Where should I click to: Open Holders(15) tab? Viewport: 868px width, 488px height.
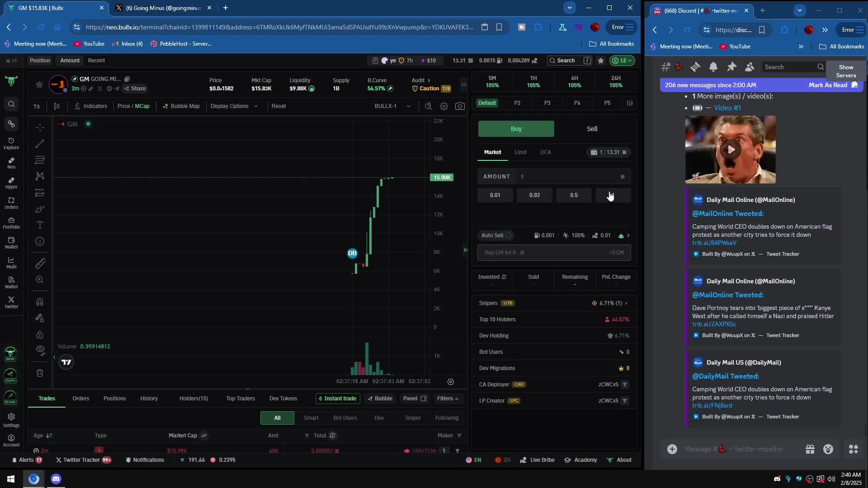[193, 399]
